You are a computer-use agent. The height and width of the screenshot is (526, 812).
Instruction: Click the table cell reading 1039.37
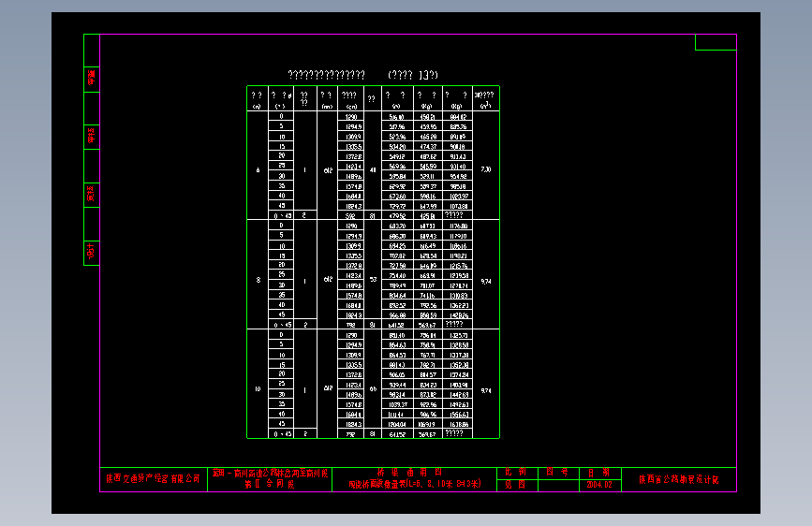tap(397, 405)
